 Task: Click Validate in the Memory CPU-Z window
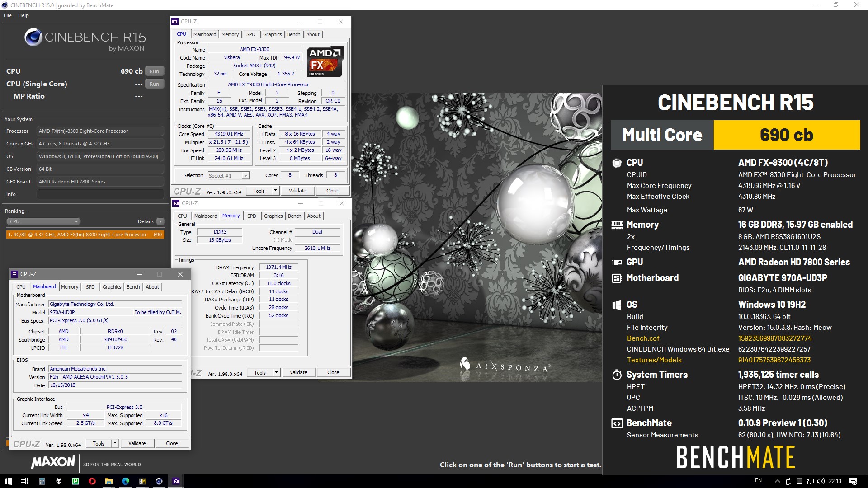click(x=298, y=372)
